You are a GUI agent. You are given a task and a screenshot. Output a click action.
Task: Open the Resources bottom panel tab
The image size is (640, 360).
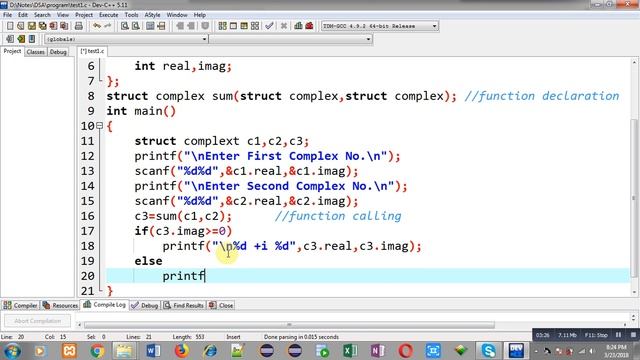(x=60, y=305)
